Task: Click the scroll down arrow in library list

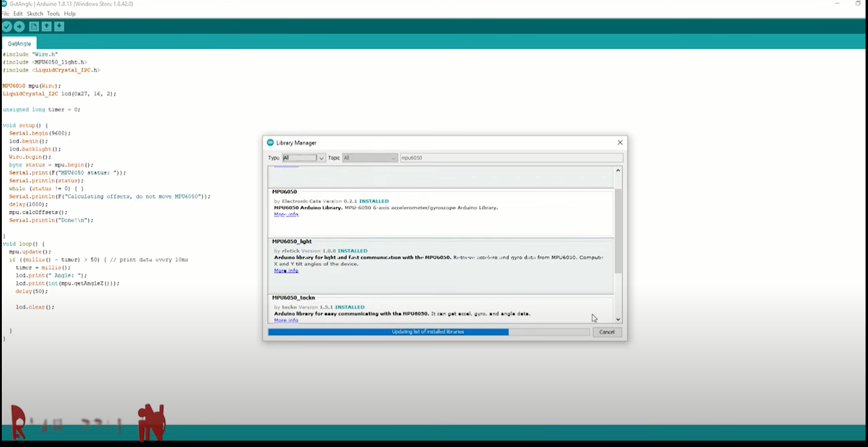Action: (x=618, y=319)
